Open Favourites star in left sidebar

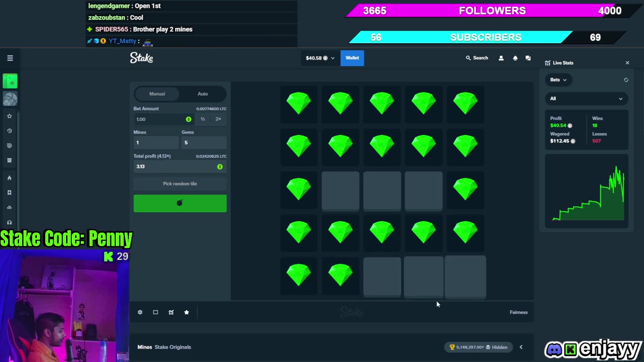(9, 116)
